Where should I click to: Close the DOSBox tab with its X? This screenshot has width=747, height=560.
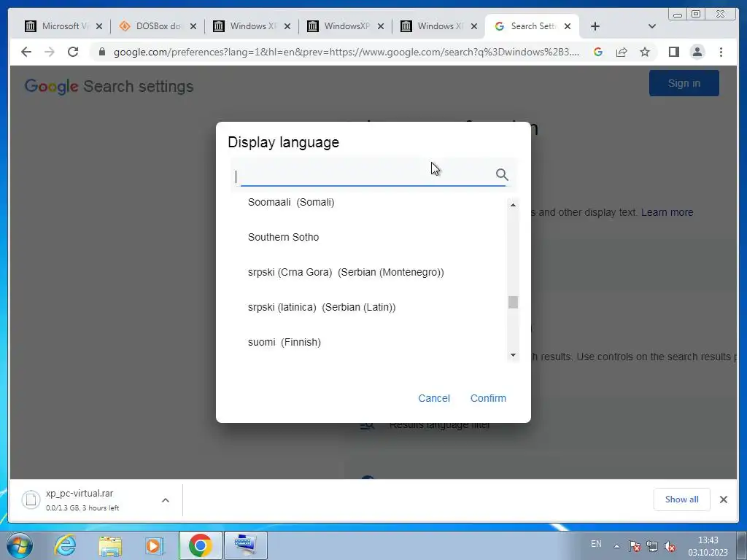(x=193, y=26)
